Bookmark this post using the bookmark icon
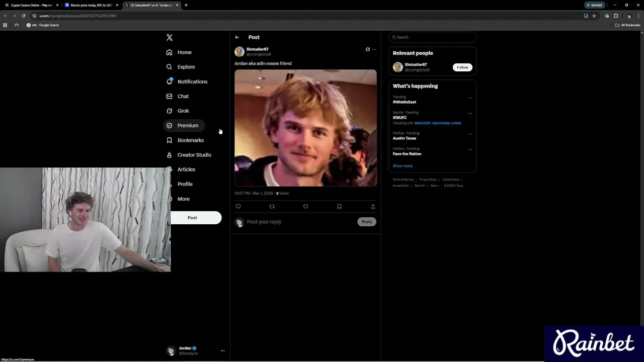644x362 pixels. pos(339,207)
